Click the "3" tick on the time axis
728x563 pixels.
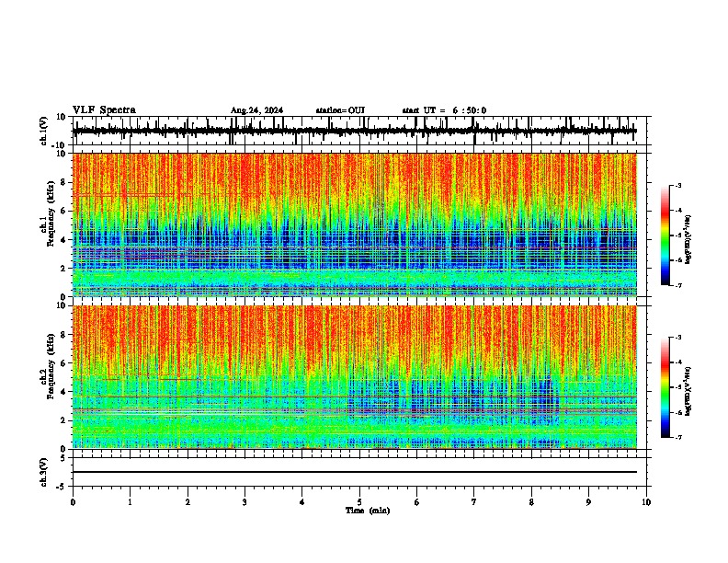(245, 502)
